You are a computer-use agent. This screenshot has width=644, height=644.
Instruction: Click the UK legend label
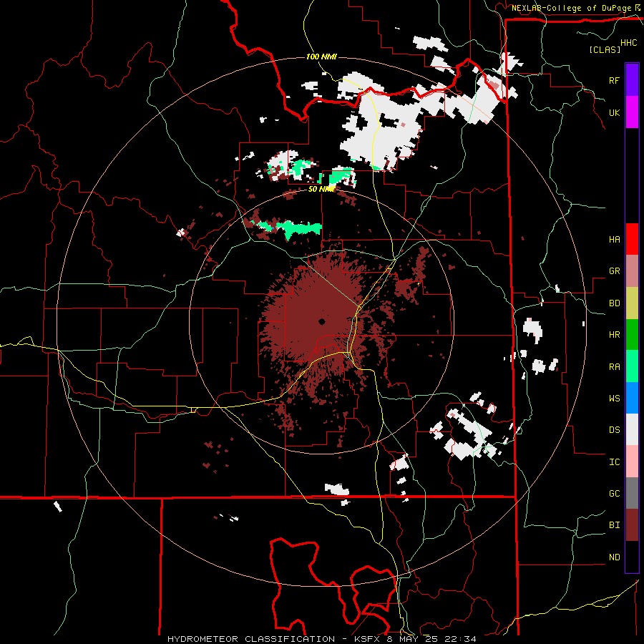pos(614,112)
